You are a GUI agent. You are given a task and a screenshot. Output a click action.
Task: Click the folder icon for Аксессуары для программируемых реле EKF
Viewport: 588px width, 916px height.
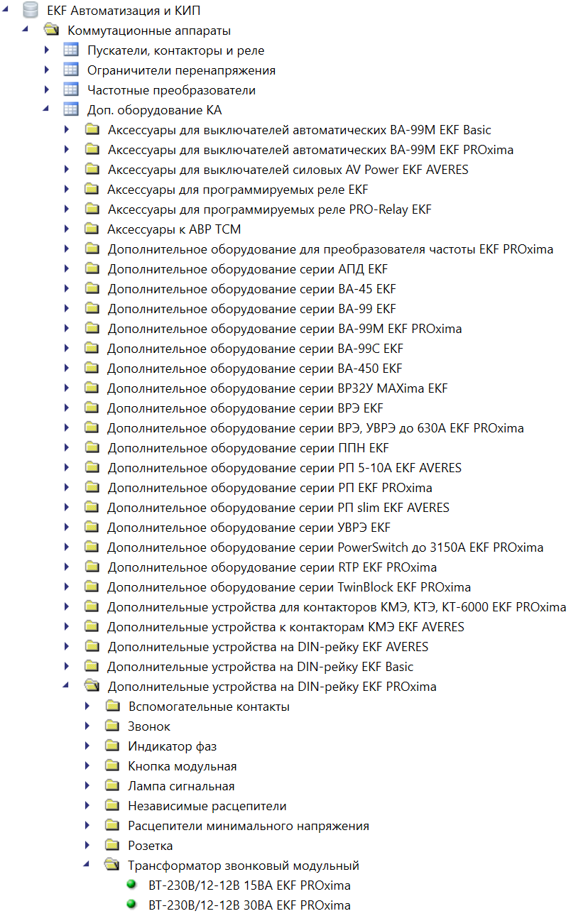tap(91, 190)
